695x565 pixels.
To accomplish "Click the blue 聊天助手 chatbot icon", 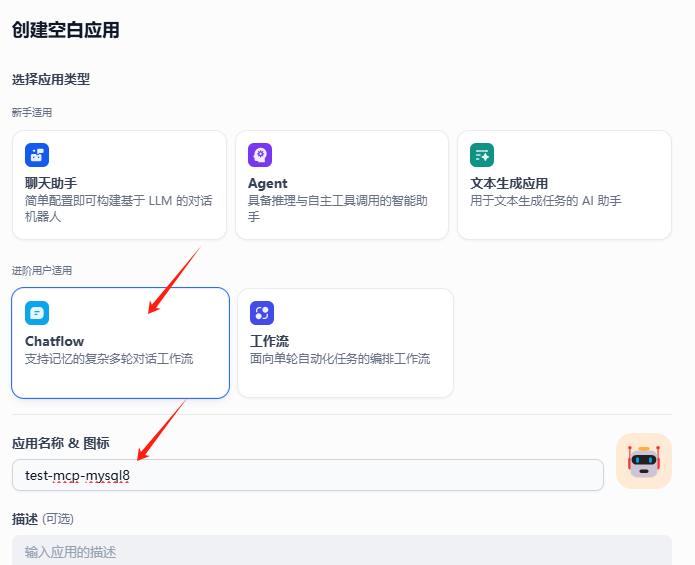I will pyautogui.click(x=37, y=155).
